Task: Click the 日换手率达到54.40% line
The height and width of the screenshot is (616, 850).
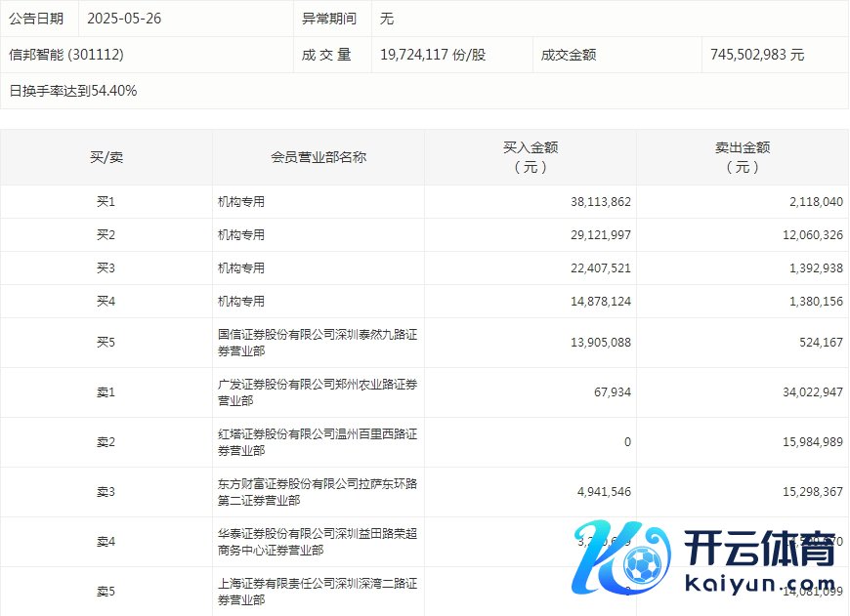Action: coord(72,91)
